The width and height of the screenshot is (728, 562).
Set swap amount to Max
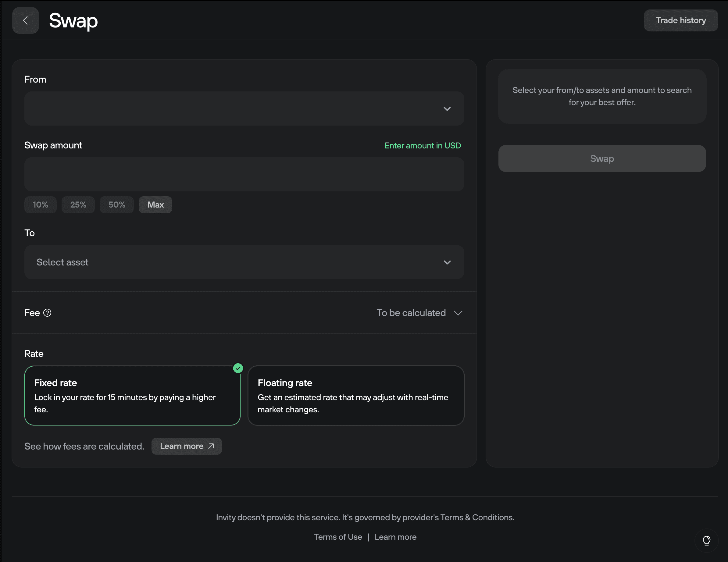pos(155,205)
